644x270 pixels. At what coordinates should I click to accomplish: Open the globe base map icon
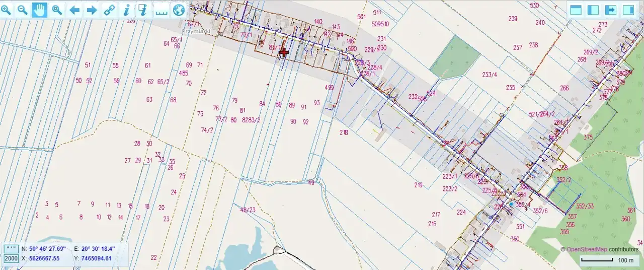(179, 10)
